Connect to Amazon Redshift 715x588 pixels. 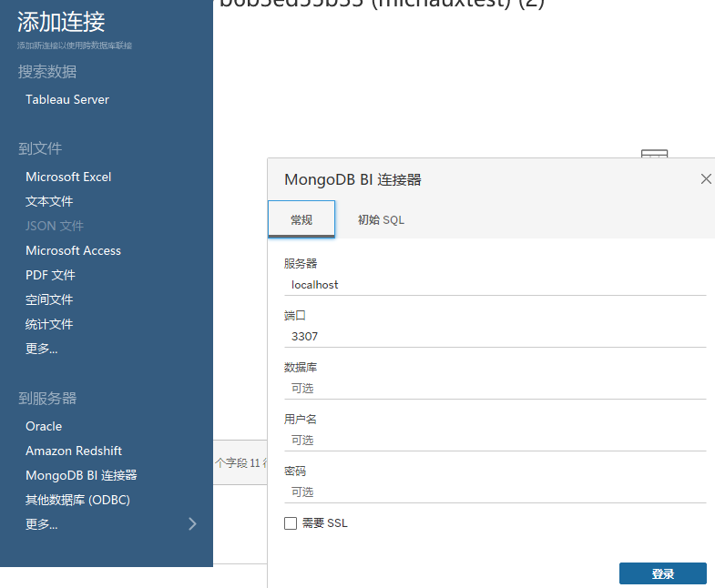coord(74,451)
